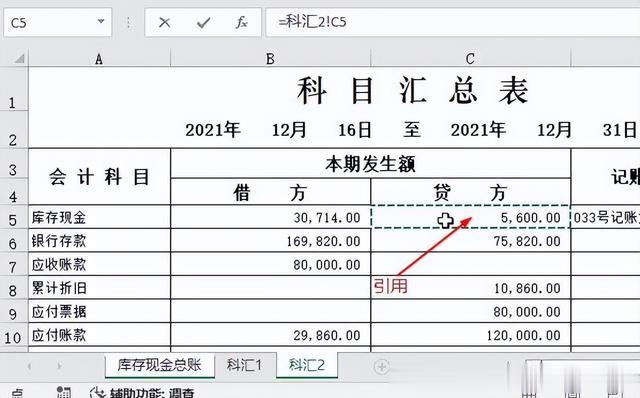Select the 应付账款 cell
640x398 pixels.
click(x=99, y=335)
